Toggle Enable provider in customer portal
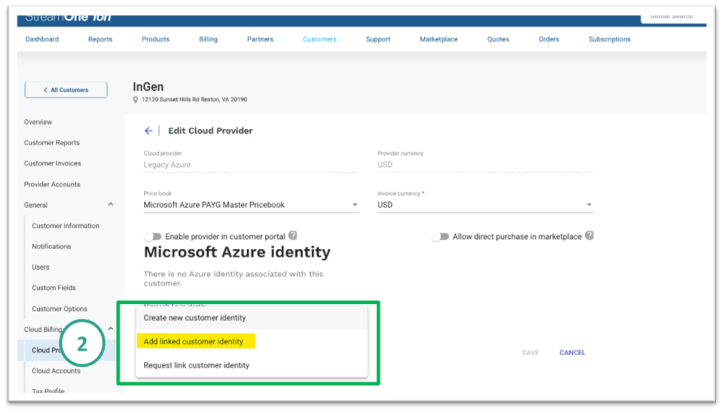 (152, 237)
